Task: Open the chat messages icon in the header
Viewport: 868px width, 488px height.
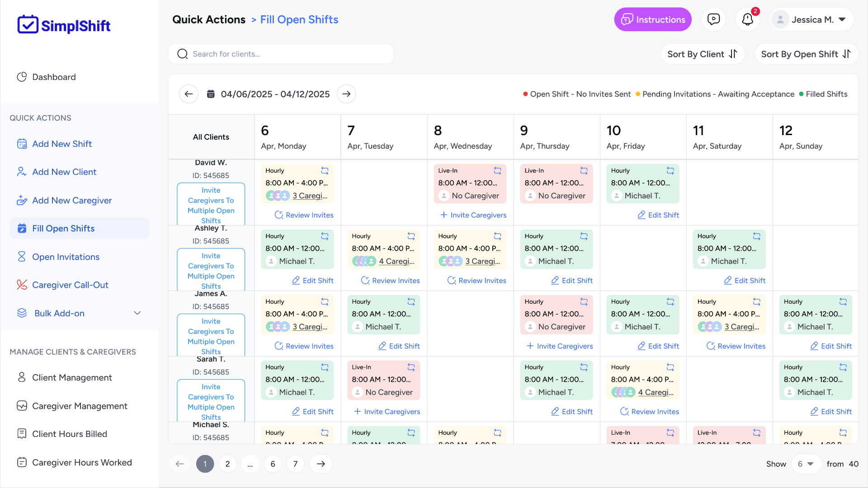Action: click(714, 19)
